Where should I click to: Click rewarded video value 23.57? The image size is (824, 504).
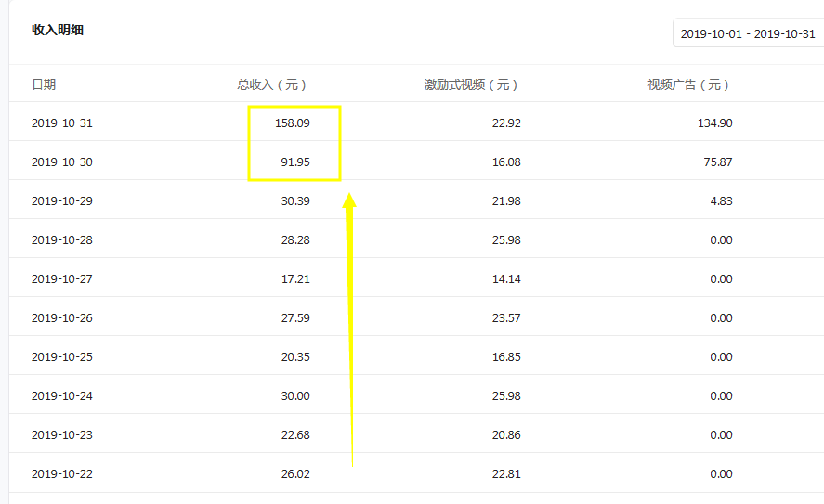click(506, 318)
